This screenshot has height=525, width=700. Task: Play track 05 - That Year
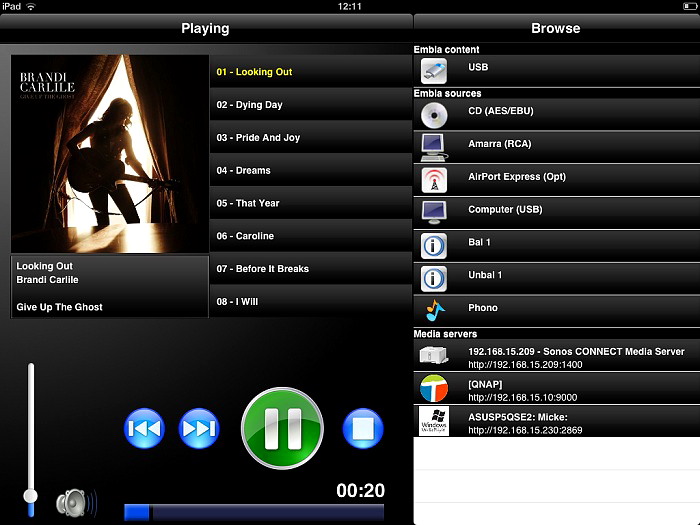(311, 203)
